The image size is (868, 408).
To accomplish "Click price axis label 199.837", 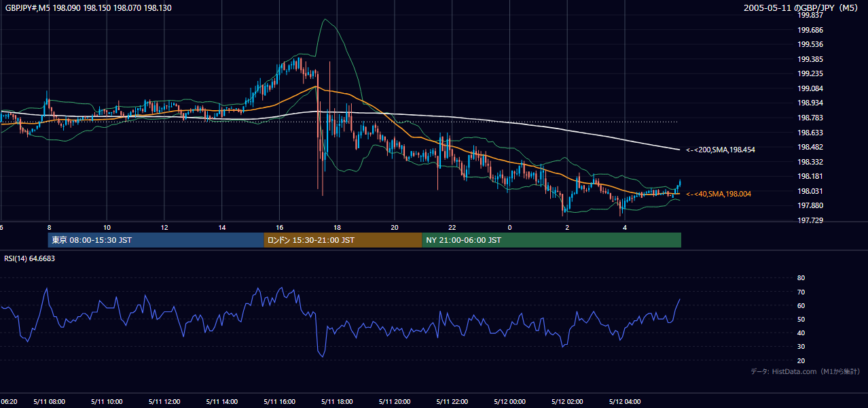I will point(810,15).
